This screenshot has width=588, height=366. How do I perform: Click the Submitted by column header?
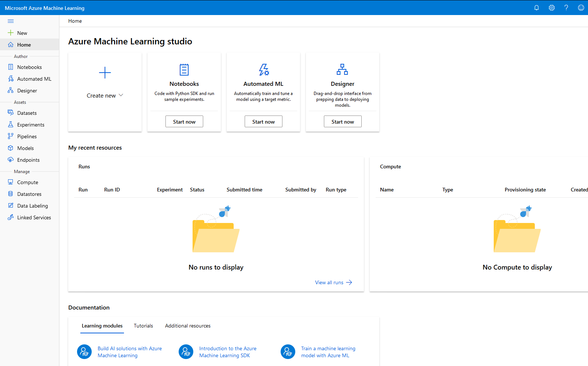coord(300,190)
